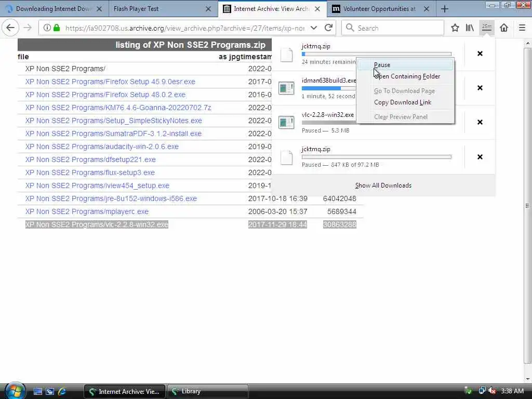Click the file size 64042048
Screen dimensions: 532x399
tap(340, 198)
